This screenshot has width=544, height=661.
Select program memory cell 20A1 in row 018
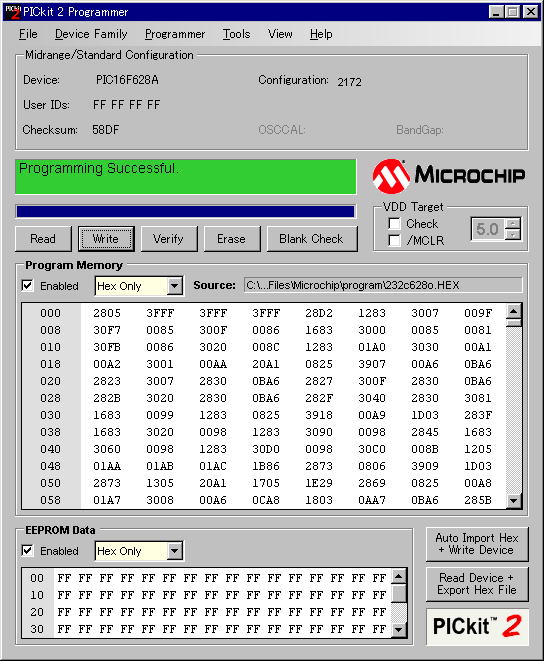tap(266, 364)
